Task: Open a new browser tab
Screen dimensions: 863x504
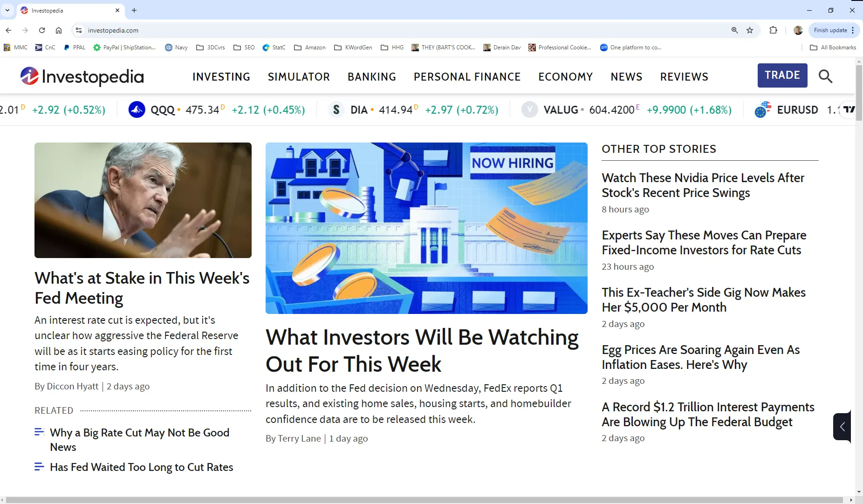Action: coord(134,10)
